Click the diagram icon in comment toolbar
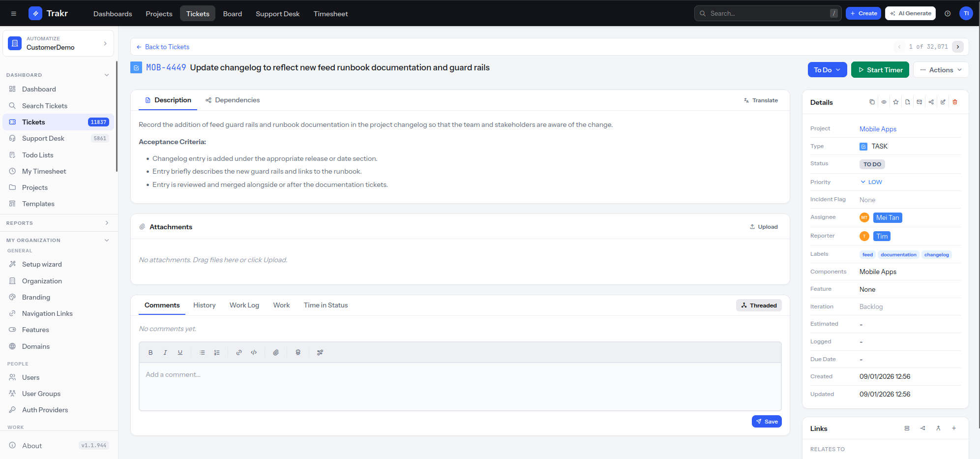The width and height of the screenshot is (980, 459). 320,352
